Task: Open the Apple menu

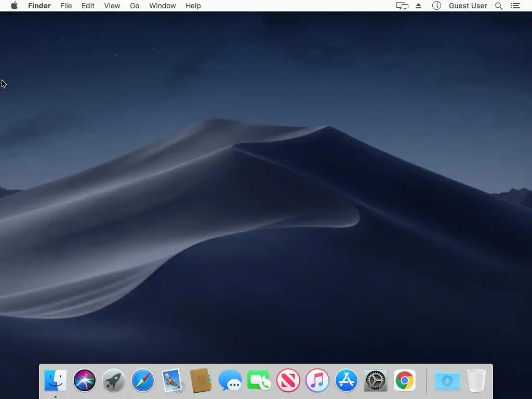Action: [x=14, y=6]
